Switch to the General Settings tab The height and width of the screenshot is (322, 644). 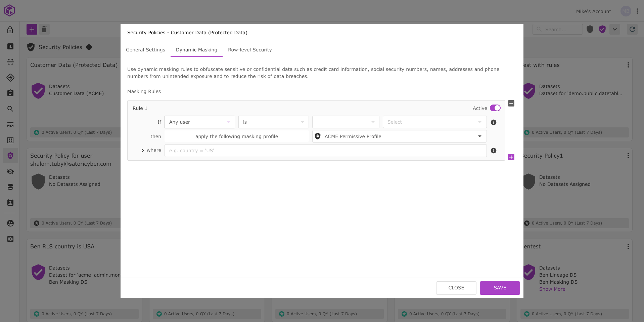pos(145,50)
